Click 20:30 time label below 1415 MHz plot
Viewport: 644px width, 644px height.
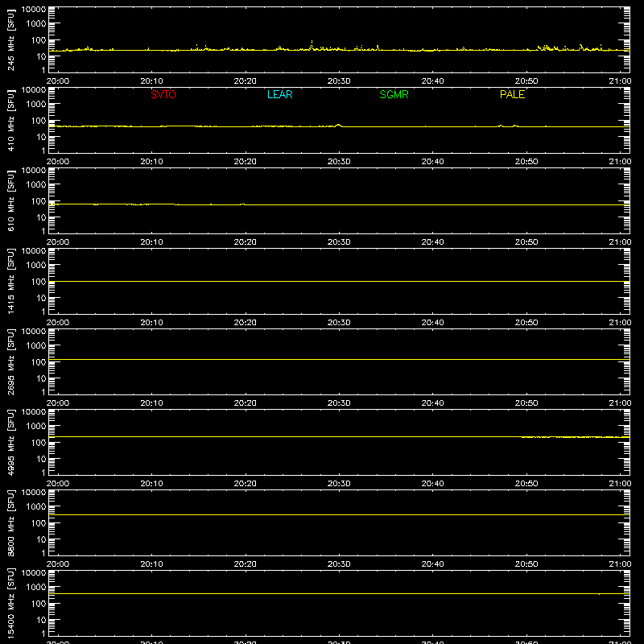(339, 323)
